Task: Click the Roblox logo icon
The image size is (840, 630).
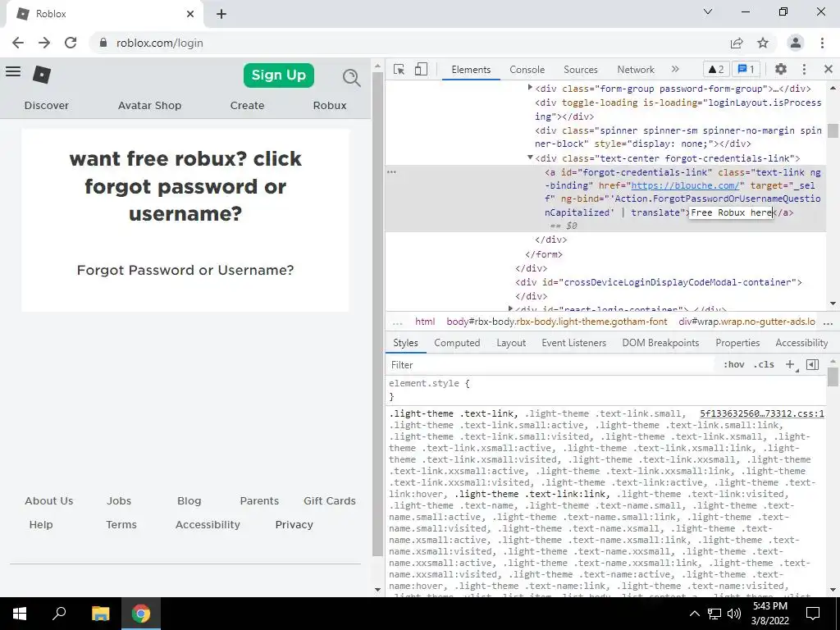Action: click(42, 75)
